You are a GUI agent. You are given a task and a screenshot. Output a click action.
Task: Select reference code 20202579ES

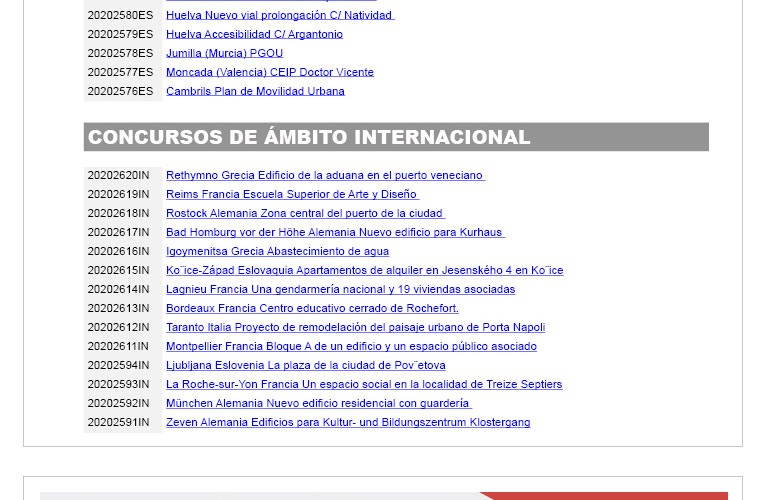tap(120, 34)
